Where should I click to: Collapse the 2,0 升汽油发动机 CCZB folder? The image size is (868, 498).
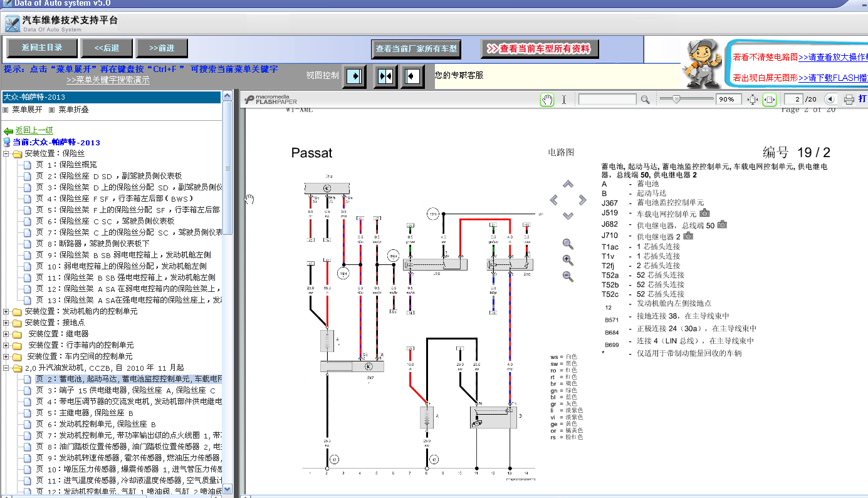6,368
